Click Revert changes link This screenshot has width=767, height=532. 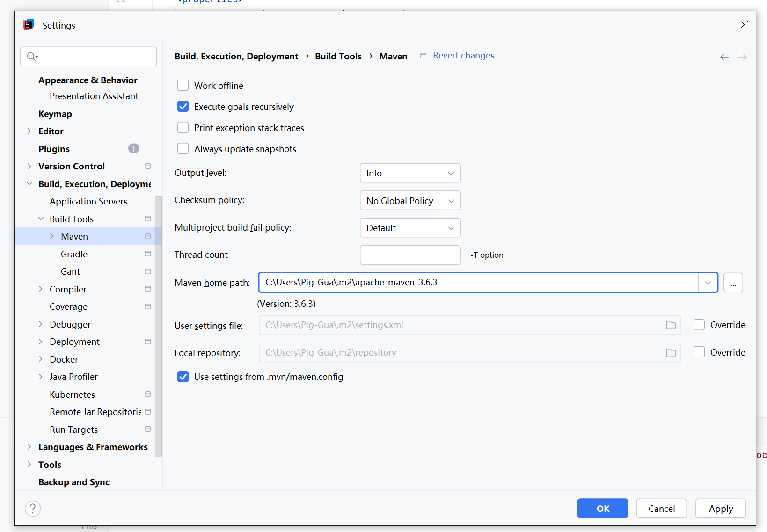pos(463,55)
